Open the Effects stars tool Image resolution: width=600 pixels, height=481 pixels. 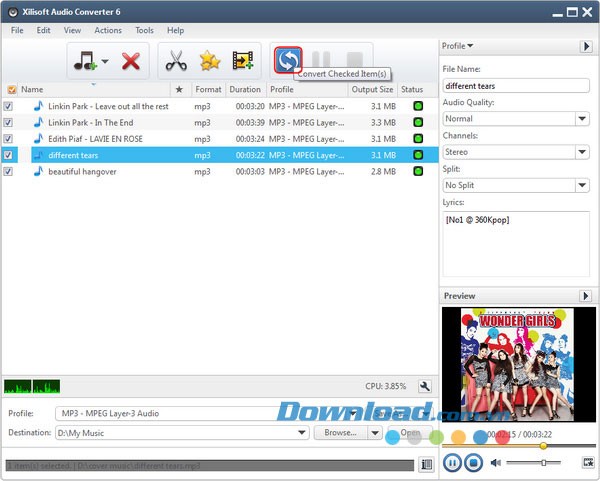point(210,61)
